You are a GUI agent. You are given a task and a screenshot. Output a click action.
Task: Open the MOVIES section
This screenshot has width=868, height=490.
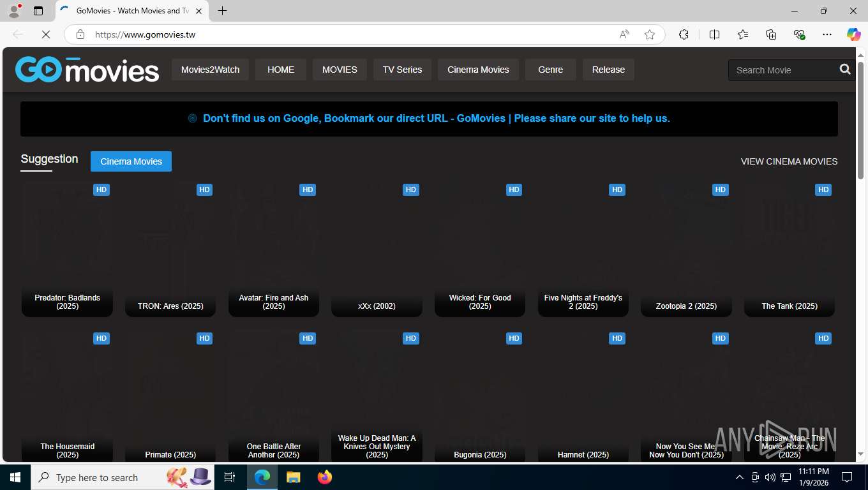[340, 70]
